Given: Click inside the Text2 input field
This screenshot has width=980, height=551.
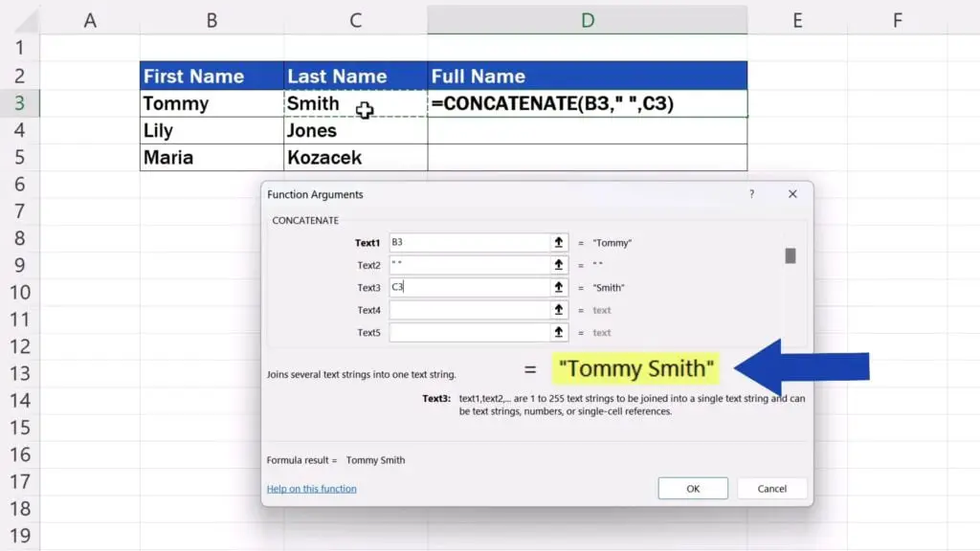Looking at the screenshot, I should pyautogui.click(x=467, y=265).
